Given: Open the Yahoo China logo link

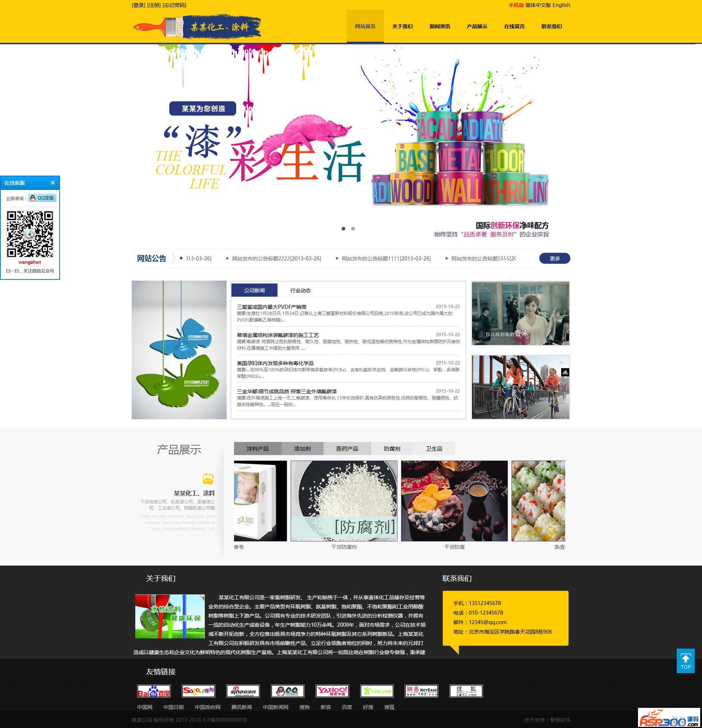Looking at the screenshot, I should 332,691.
